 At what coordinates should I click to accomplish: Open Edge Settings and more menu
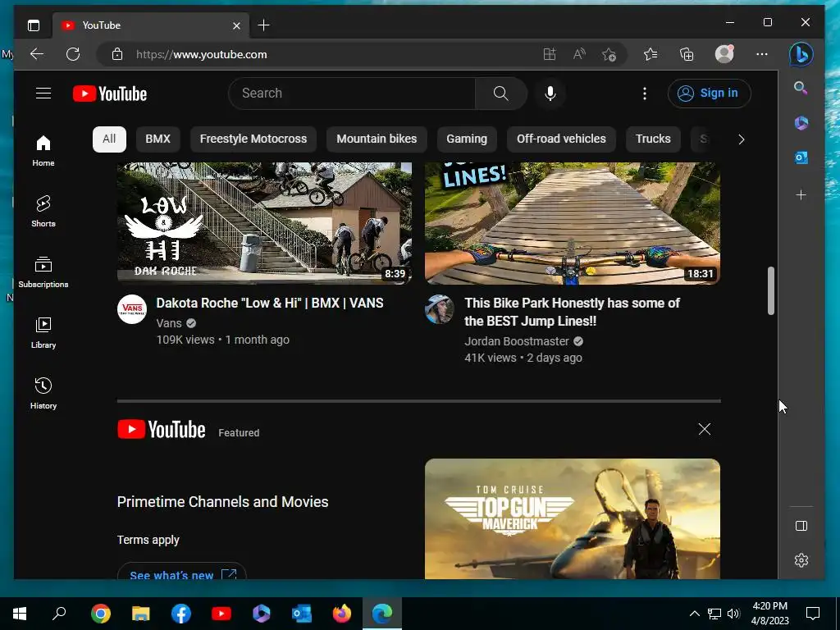pos(762,54)
